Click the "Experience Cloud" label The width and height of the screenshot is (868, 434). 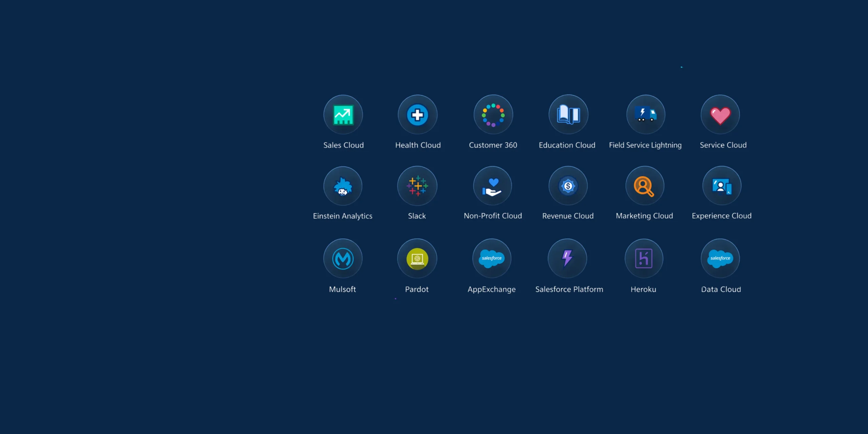pos(722,216)
